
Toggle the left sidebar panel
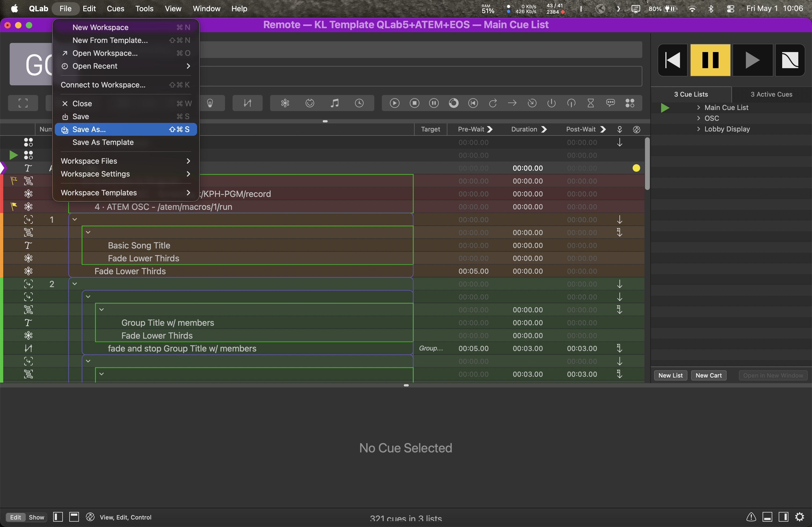(58, 517)
